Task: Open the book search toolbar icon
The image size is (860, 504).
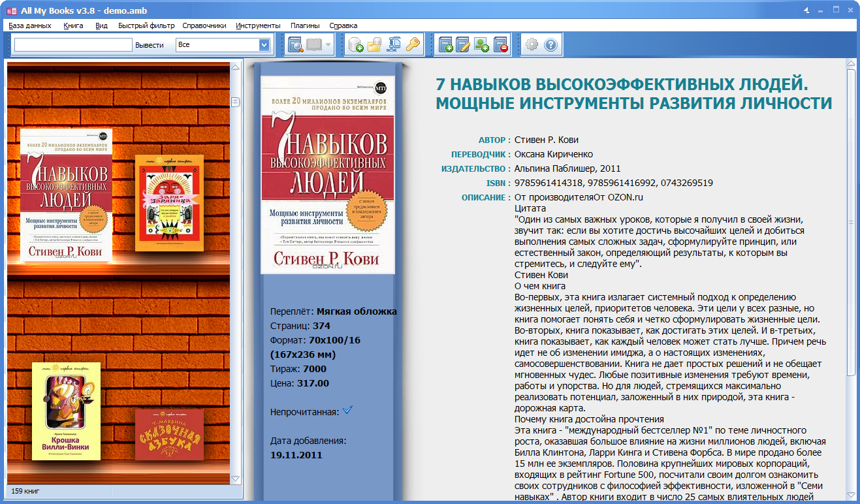Action: click(296, 45)
